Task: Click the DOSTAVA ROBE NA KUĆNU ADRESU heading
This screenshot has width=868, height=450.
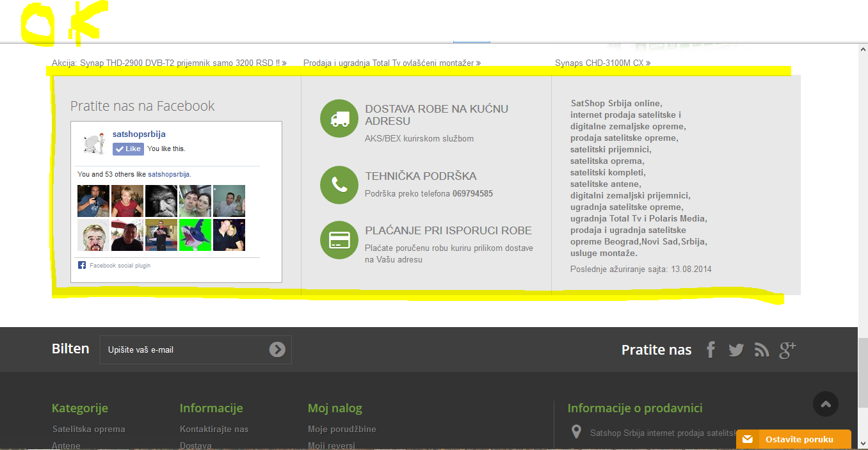Action: click(x=437, y=115)
